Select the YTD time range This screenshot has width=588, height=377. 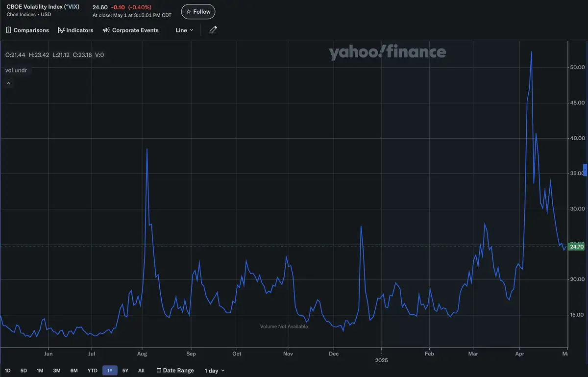point(92,371)
